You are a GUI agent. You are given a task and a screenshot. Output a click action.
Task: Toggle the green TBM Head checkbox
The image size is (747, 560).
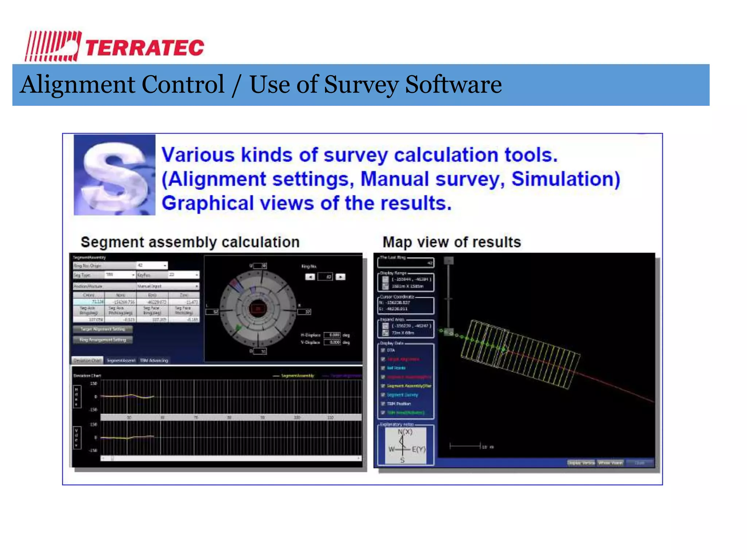coord(383,413)
